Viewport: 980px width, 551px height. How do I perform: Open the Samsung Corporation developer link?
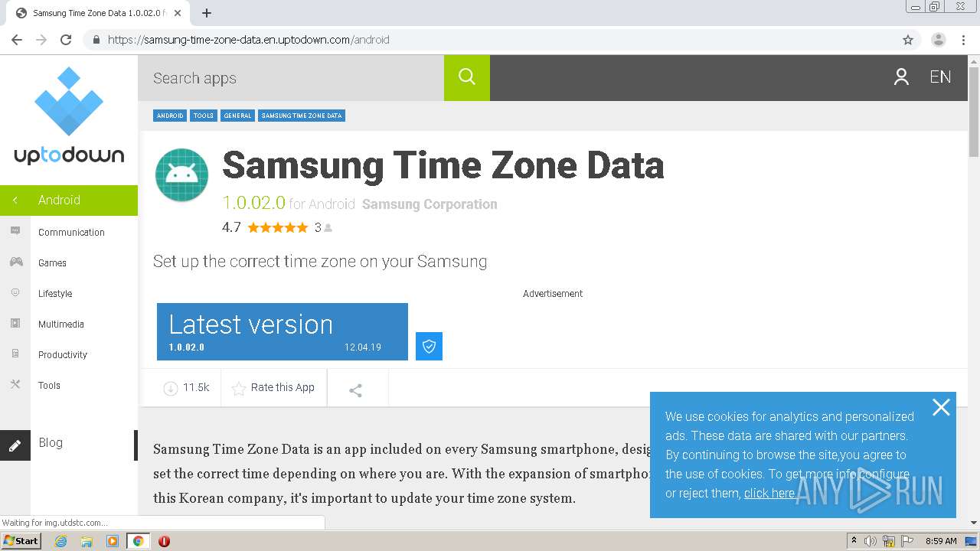tap(430, 204)
